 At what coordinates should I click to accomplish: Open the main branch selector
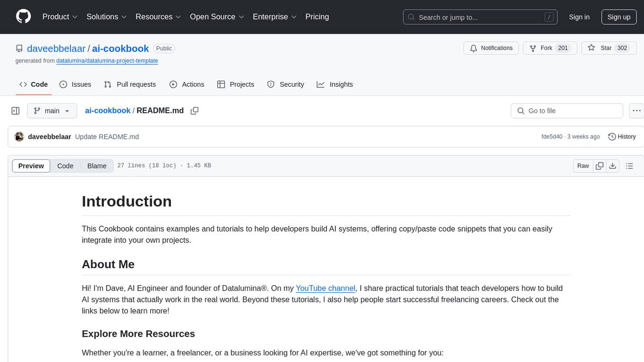[x=52, y=111]
